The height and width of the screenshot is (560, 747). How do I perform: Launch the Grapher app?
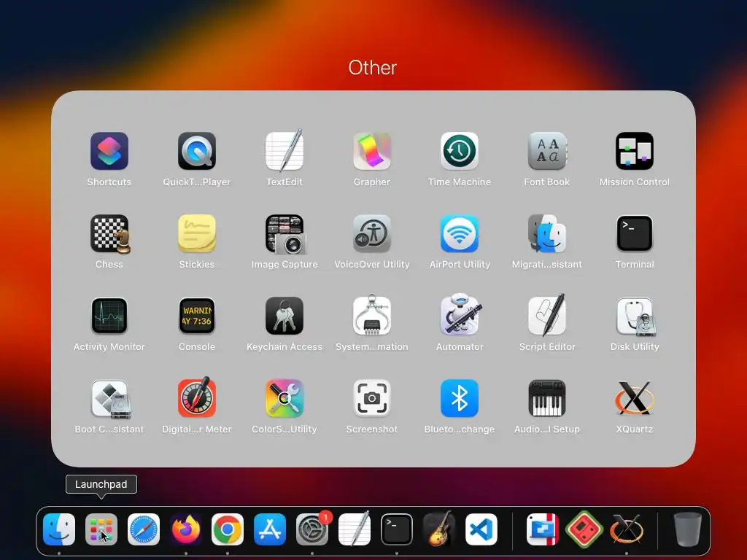click(372, 152)
